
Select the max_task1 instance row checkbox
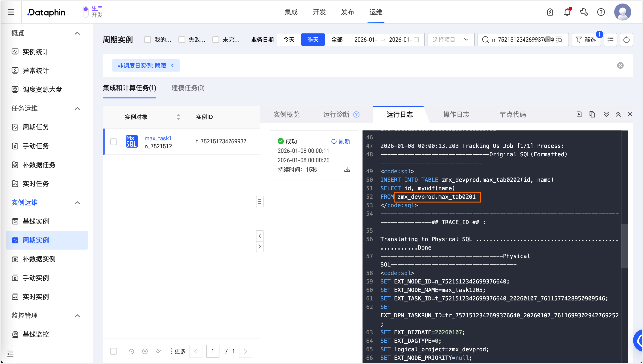114,142
